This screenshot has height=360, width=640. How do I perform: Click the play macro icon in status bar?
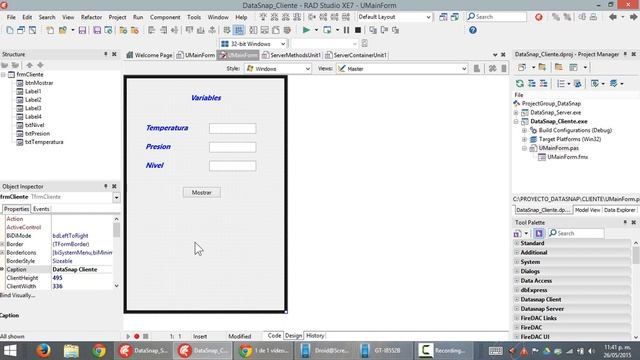point(128,336)
